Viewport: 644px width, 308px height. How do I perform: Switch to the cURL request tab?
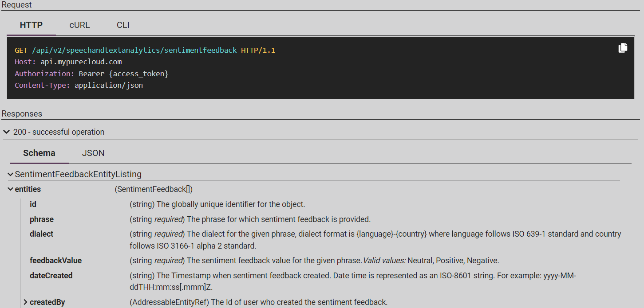point(79,25)
